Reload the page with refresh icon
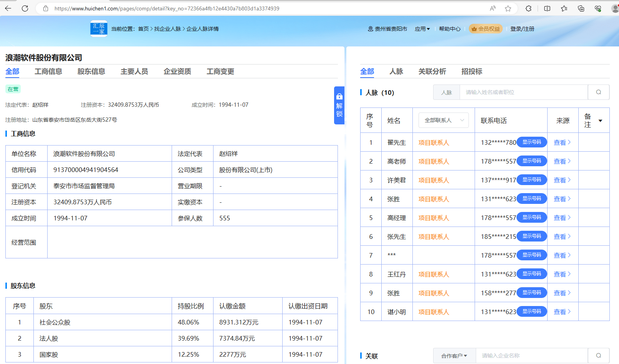The image size is (619, 364). coord(25,8)
